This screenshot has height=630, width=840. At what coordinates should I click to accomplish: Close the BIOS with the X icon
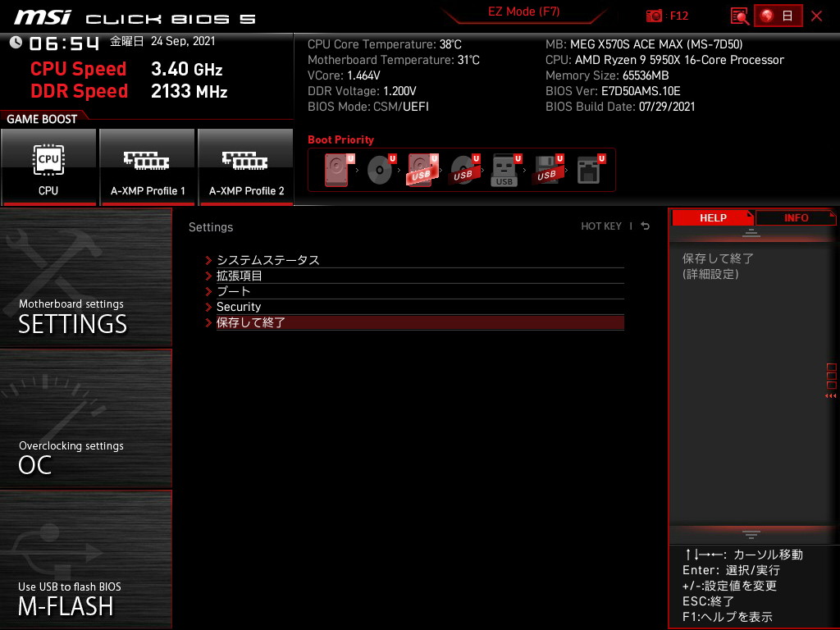click(x=817, y=16)
